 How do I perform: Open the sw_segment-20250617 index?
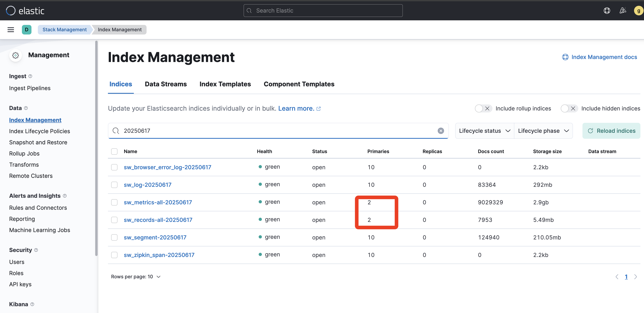(x=155, y=237)
